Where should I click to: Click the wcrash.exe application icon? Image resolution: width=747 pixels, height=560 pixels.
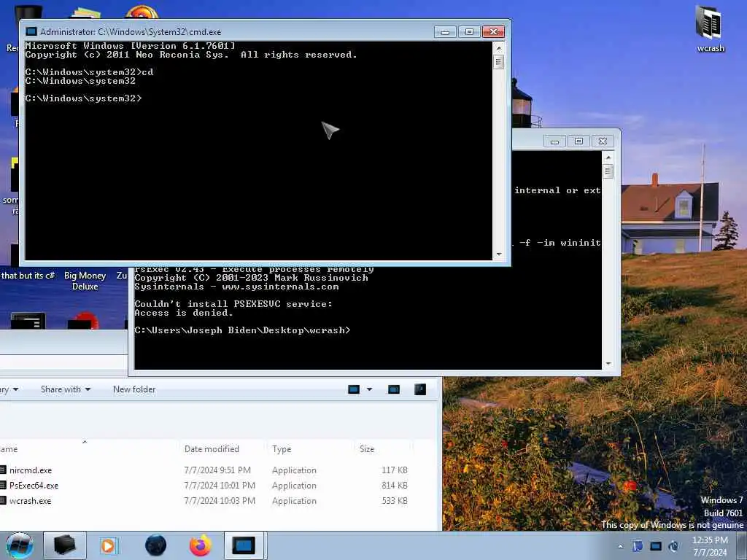click(x=3, y=500)
